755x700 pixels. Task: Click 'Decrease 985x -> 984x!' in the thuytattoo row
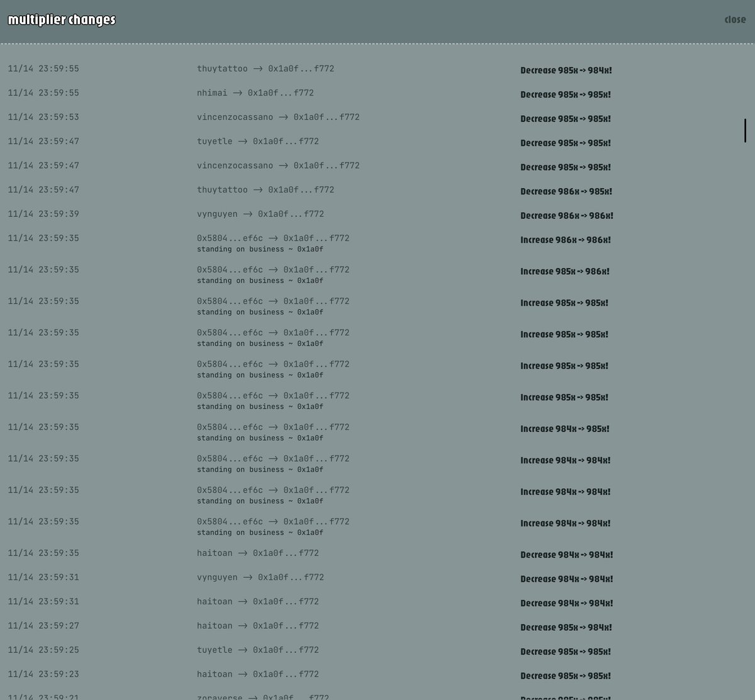[x=566, y=70]
